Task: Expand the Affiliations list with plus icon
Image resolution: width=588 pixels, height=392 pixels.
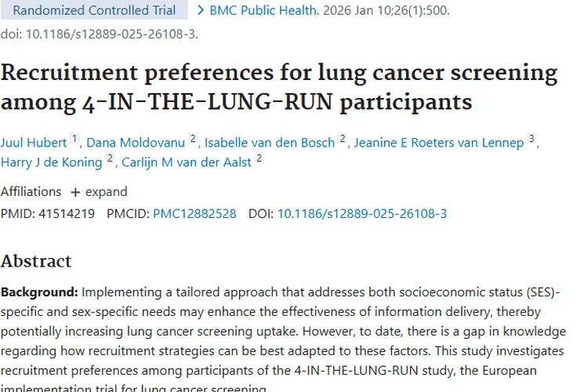Action: coord(98,191)
